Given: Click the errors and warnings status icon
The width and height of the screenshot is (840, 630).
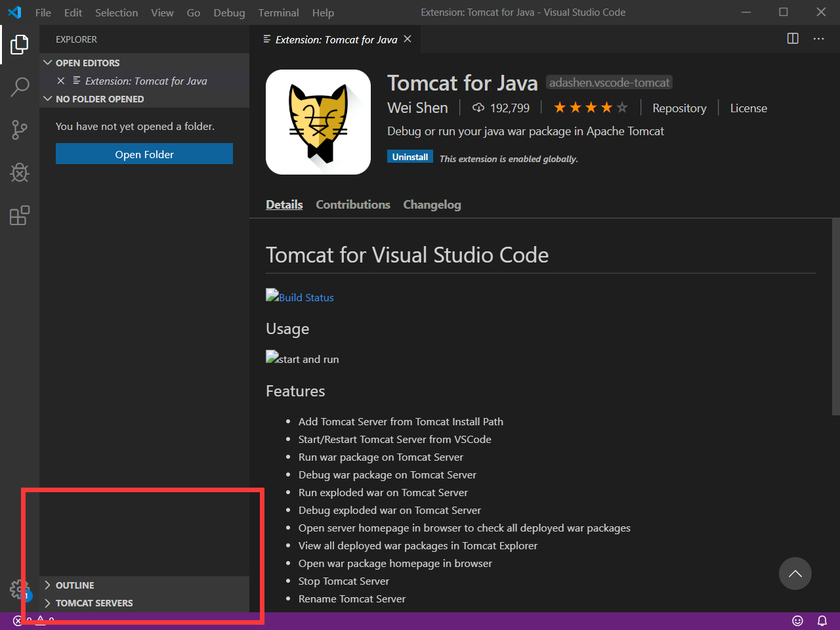Looking at the screenshot, I should (x=33, y=621).
